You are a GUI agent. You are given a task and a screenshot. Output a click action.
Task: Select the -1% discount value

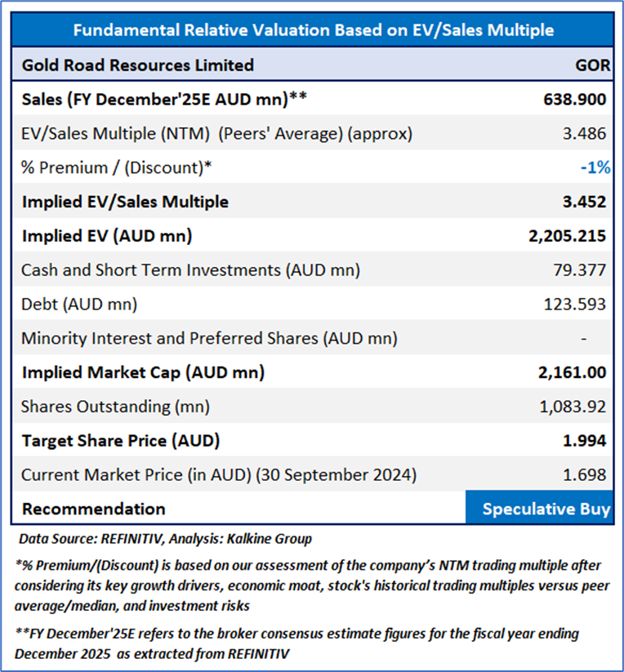[595, 167]
